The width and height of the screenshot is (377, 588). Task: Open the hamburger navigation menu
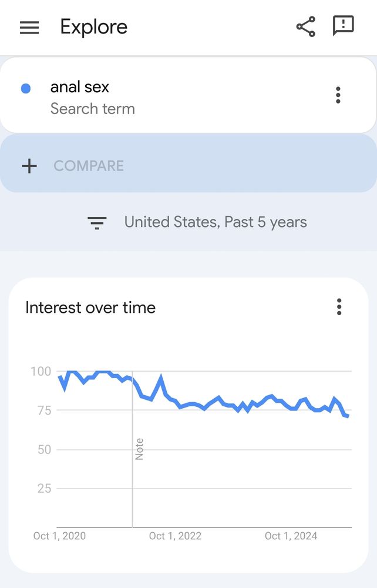pyautogui.click(x=29, y=28)
